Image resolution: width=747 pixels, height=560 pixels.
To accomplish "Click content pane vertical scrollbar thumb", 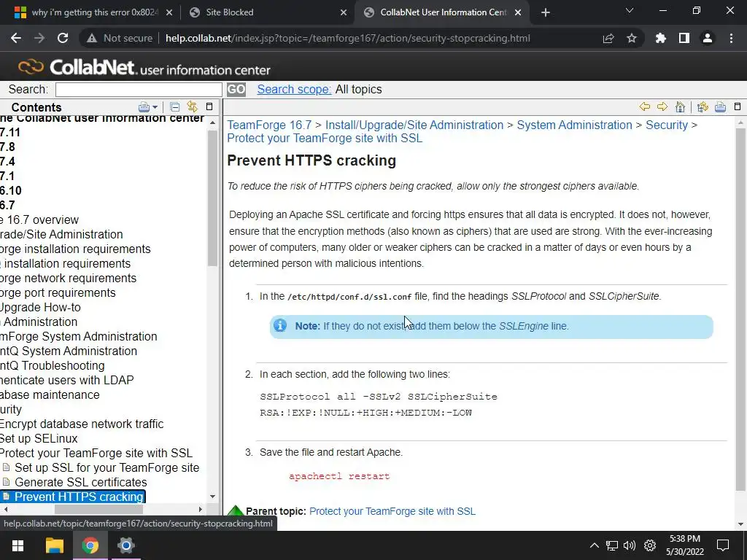I will click(x=740, y=309).
